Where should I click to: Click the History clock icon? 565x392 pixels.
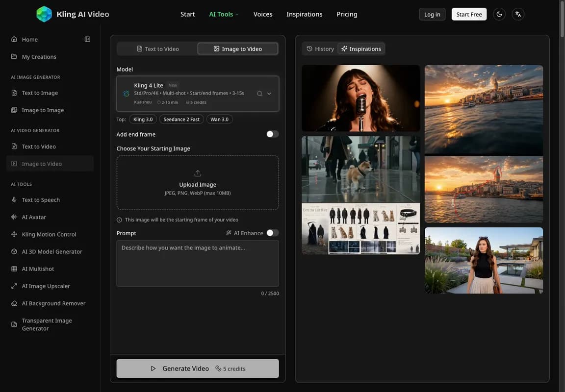[x=309, y=49]
